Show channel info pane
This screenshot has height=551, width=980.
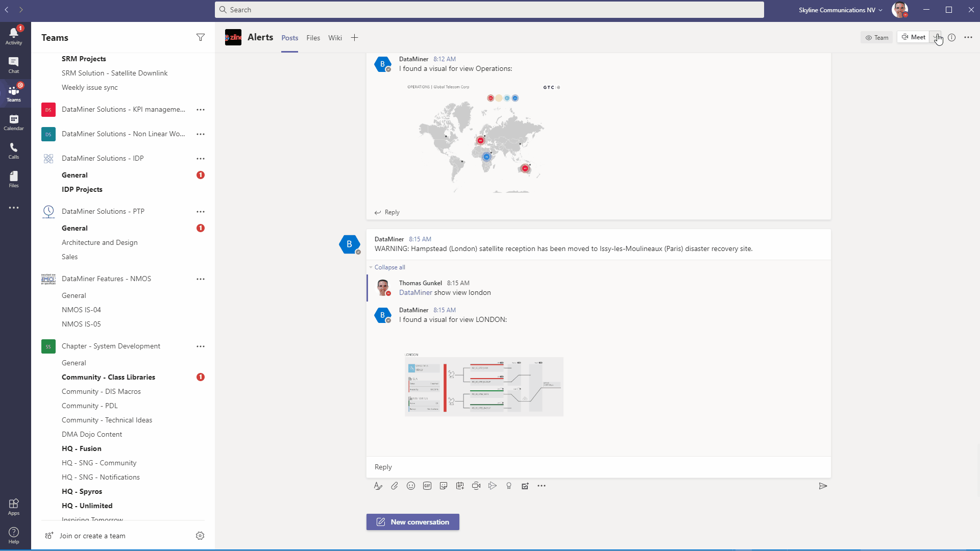tap(952, 37)
